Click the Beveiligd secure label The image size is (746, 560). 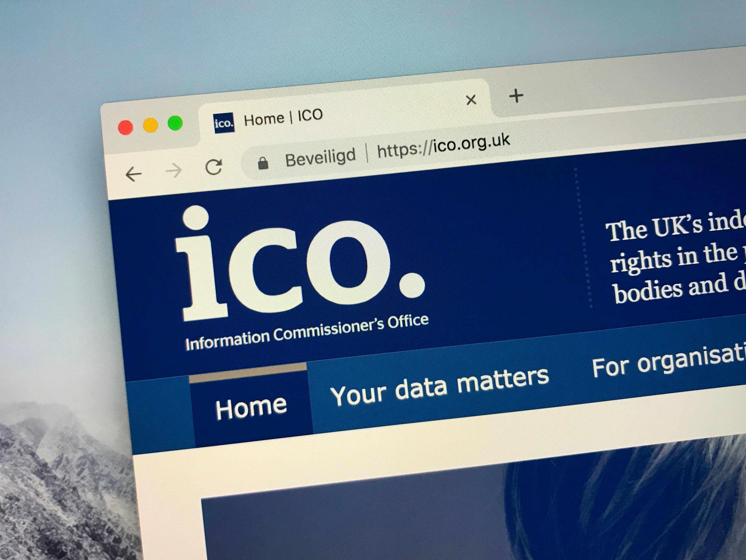[320, 157]
